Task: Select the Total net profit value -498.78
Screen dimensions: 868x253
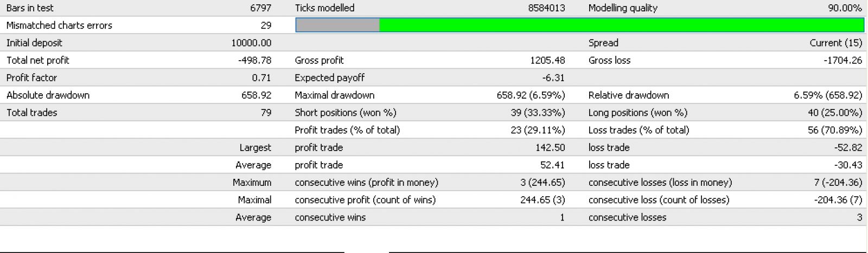Action: click(254, 60)
